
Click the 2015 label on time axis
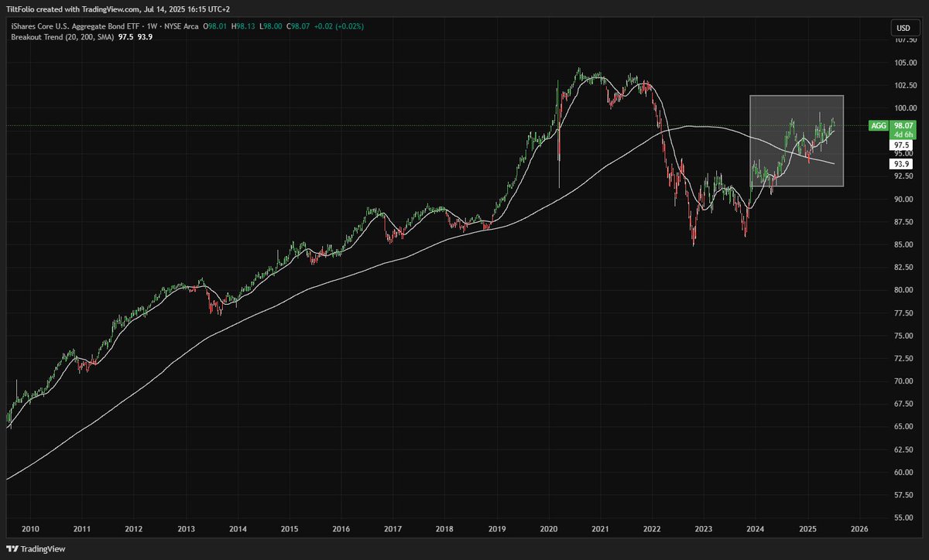click(290, 530)
